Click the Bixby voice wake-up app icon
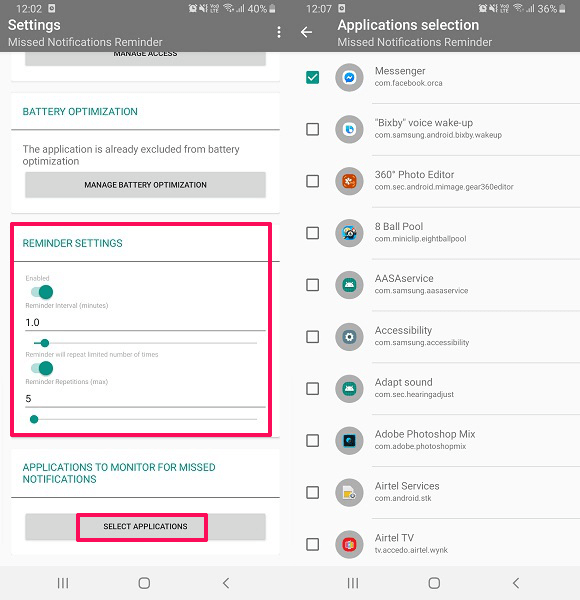Image resolution: width=580 pixels, height=600 pixels. [x=349, y=129]
